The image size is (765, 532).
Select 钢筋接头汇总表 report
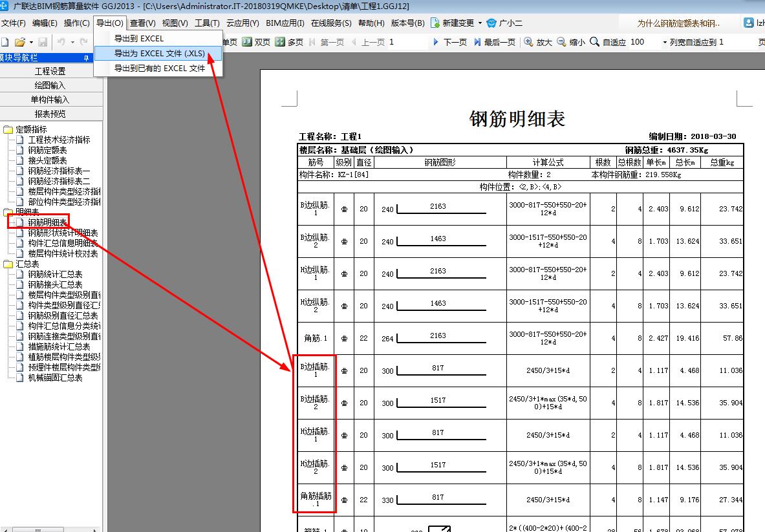[x=55, y=285]
